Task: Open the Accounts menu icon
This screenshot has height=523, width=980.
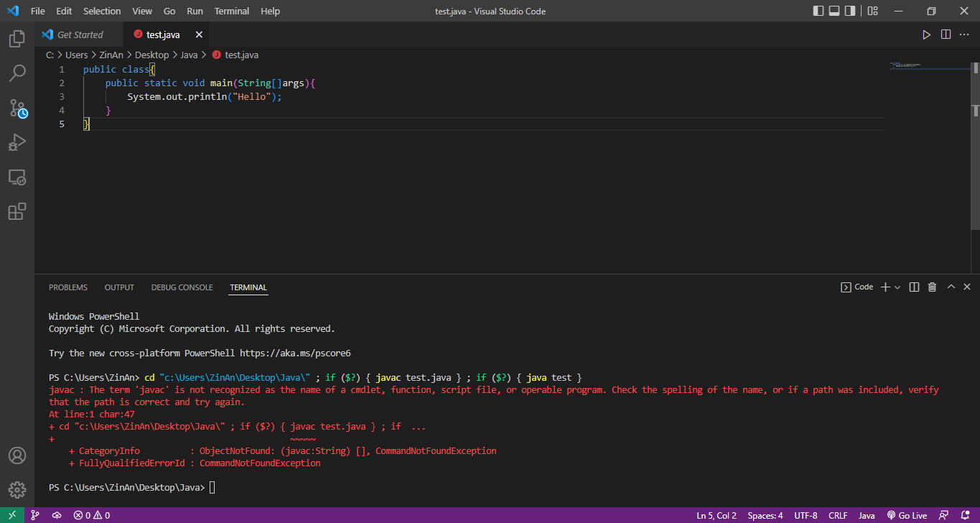Action: [x=17, y=455]
